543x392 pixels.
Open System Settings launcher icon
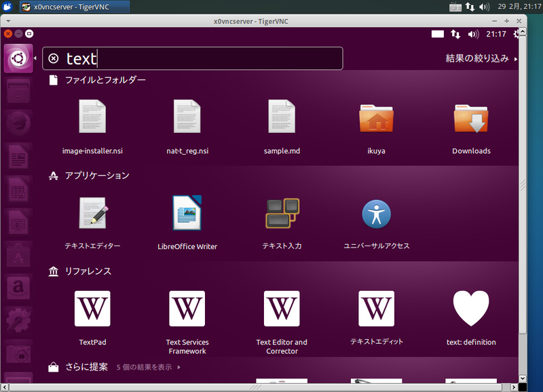point(18,321)
